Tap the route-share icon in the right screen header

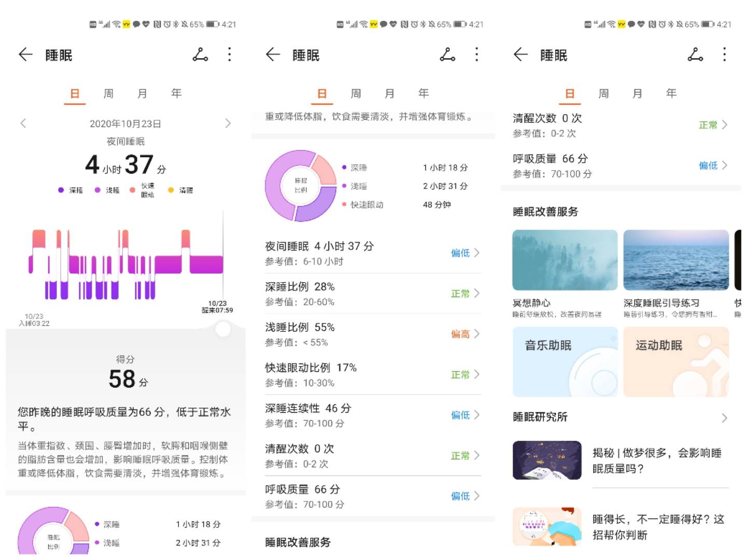[x=695, y=54]
